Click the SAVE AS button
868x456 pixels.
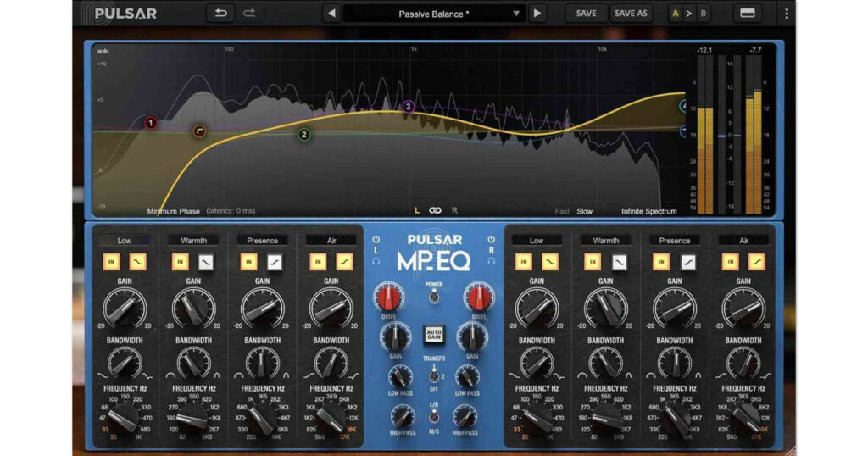pos(631,14)
